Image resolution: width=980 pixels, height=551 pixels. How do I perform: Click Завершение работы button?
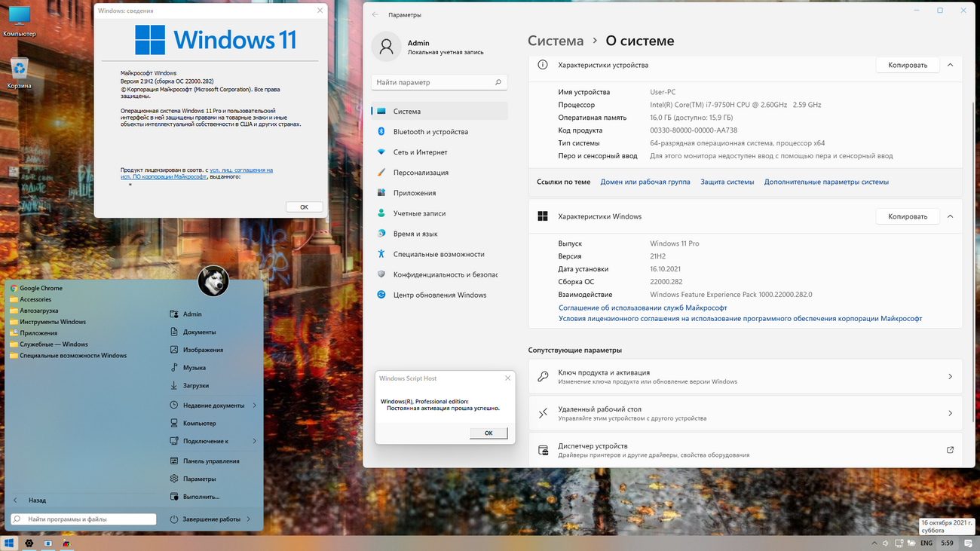(x=205, y=519)
